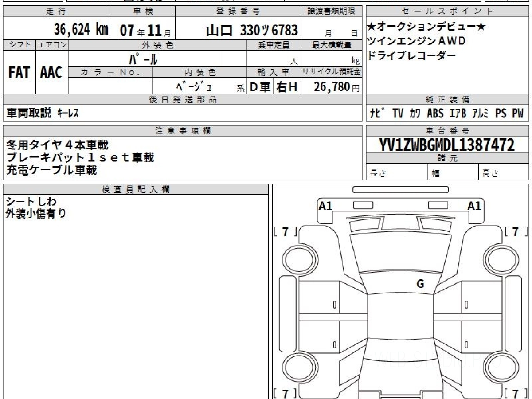Select the 乗車定員 header

click(274, 45)
